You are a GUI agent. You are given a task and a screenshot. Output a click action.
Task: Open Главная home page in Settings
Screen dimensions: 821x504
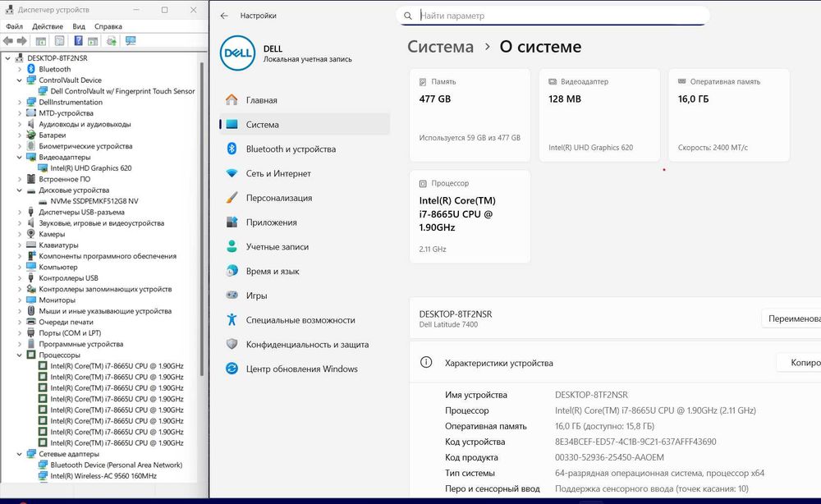(x=305, y=100)
